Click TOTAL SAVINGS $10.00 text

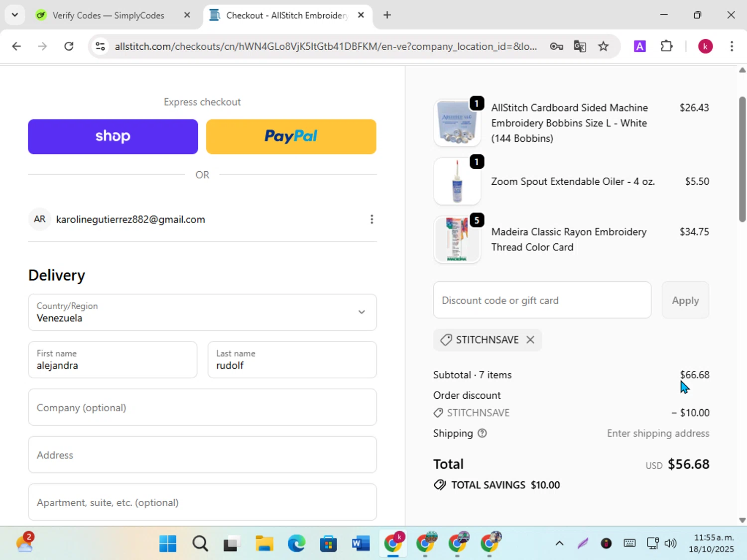point(505,485)
